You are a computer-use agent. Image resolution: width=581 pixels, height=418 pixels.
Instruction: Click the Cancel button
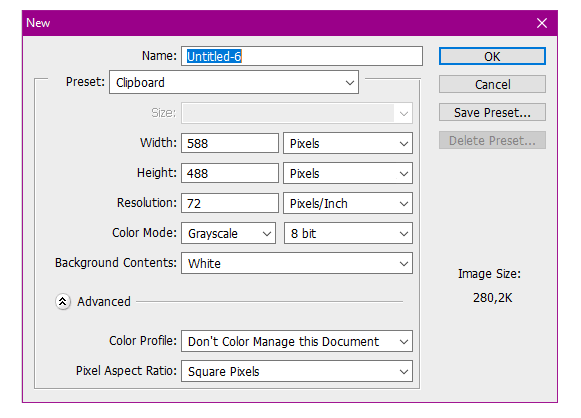pos(492,84)
